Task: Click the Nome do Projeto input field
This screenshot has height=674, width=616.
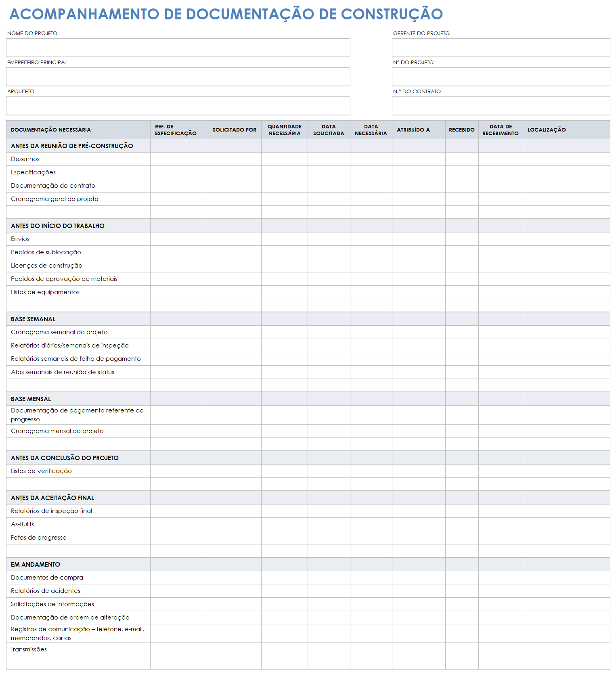Action: pyautogui.click(x=178, y=48)
